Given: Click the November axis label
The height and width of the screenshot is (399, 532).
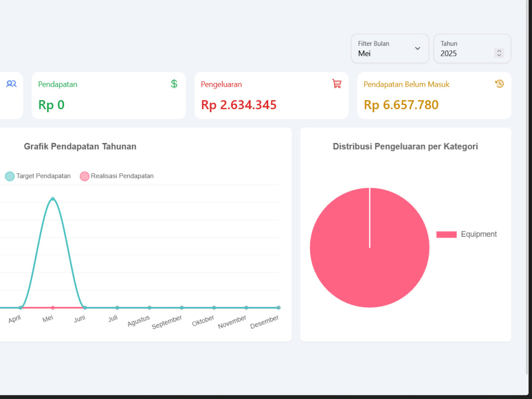Looking at the screenshot, I should (x=232, y=322).
